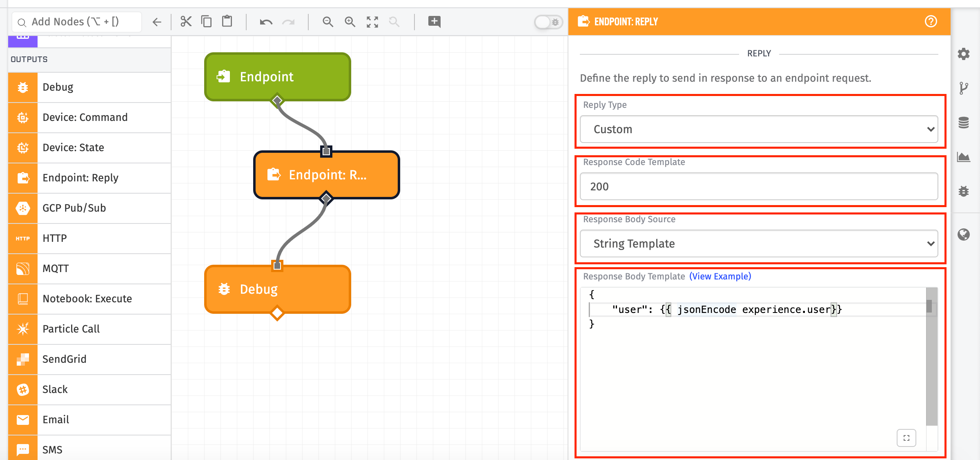Select MQTT node in palette

(89, 269)
